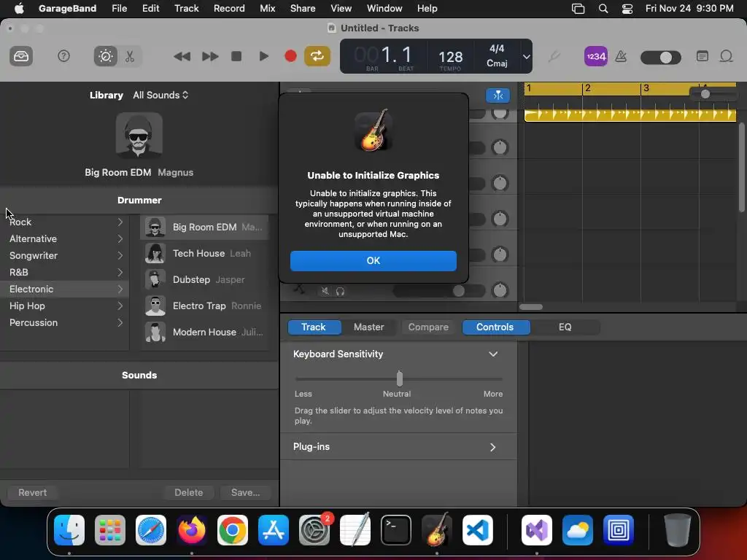Screen dimensions: 747x560
Task: Select the yellow drummer region in timeline
Action: point(630,114)
